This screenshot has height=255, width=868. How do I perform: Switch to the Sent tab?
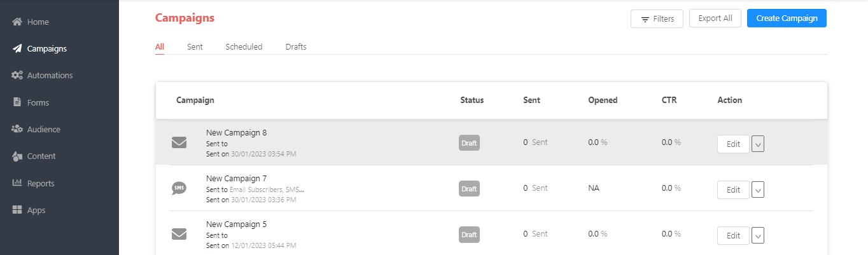[195, 46]
